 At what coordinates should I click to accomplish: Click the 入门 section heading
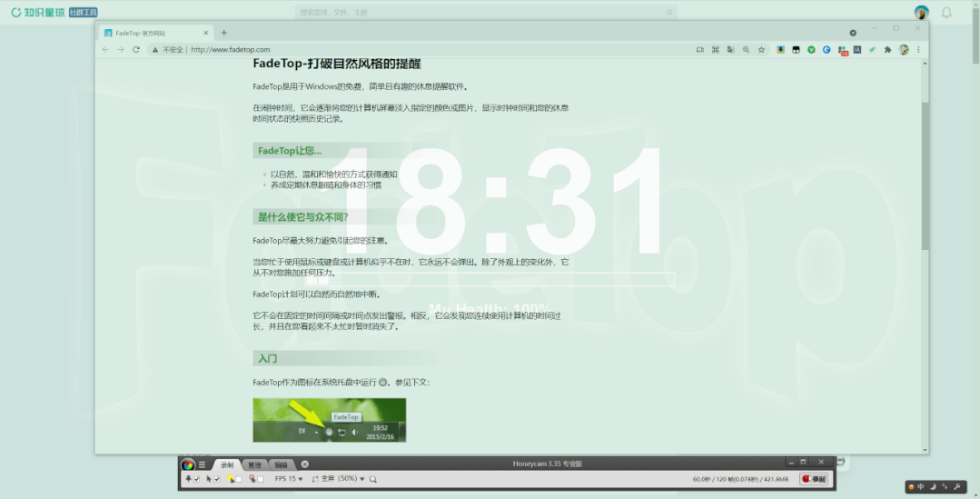pos(268,358)
